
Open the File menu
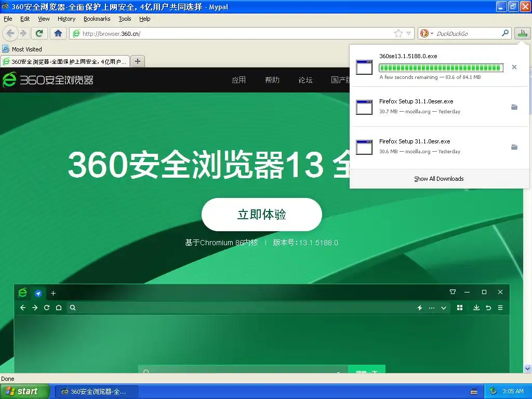[8, 19]
